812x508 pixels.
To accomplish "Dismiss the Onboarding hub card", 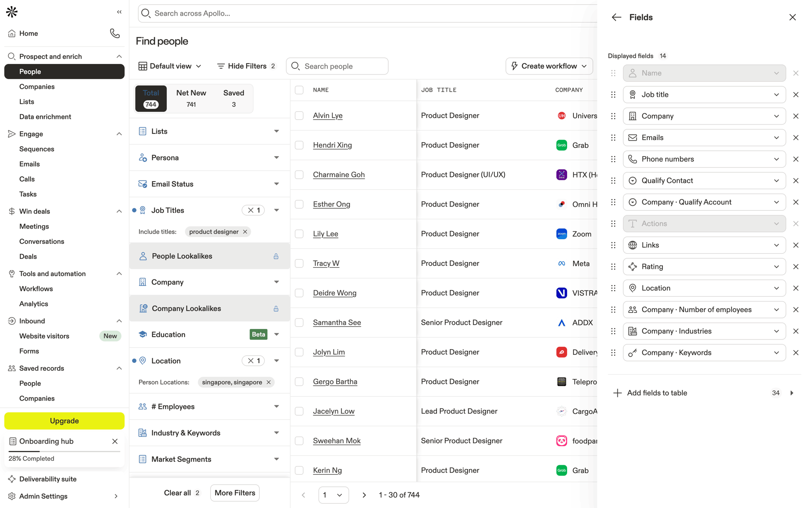I will (x=115, y=441).
